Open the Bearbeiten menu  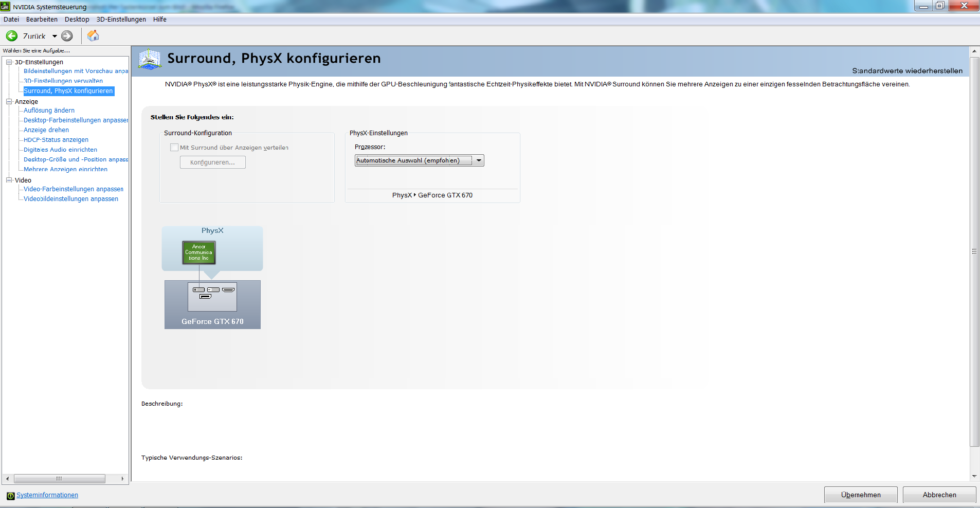[42, 20]
